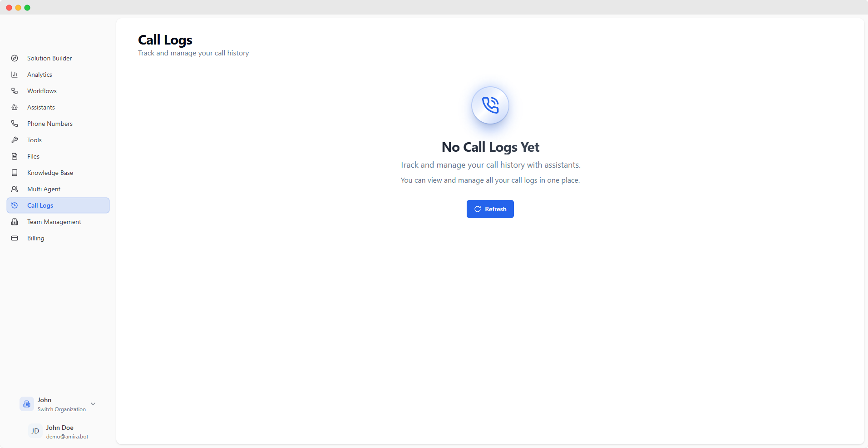This screenshot has height=448, width=868.
Task: Click the Call Logs history icon
Action: coord(15,205)
